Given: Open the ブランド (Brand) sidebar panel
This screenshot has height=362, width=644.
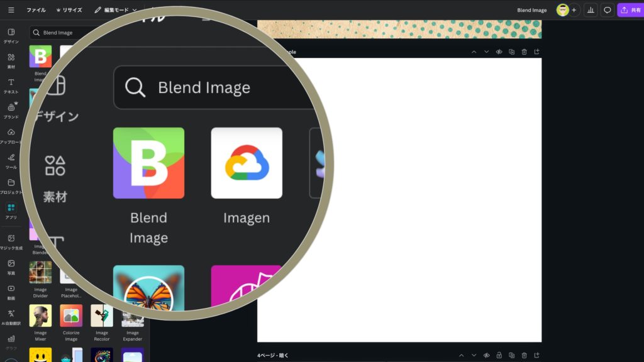Looking at the screenshot, I should (x=11, y=111).
